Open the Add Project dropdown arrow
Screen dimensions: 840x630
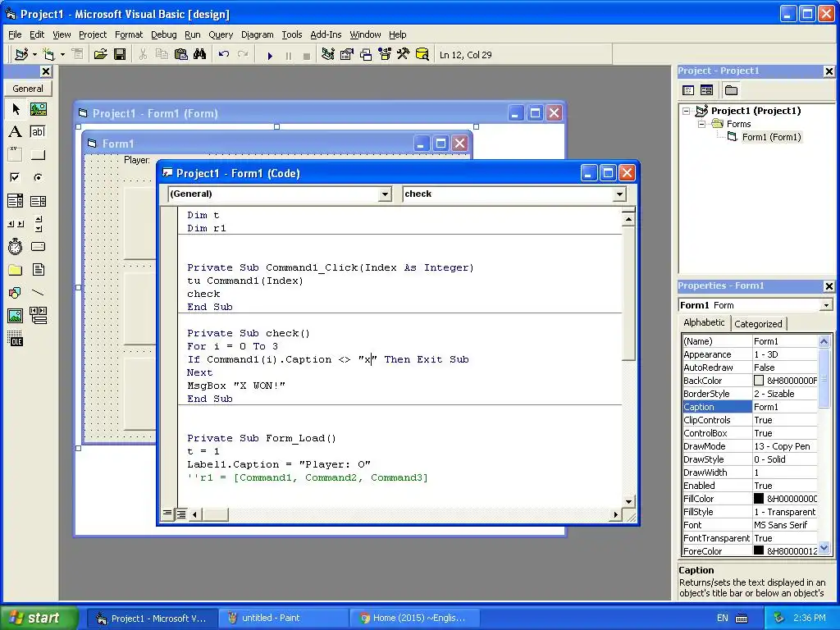pos(34,55)
